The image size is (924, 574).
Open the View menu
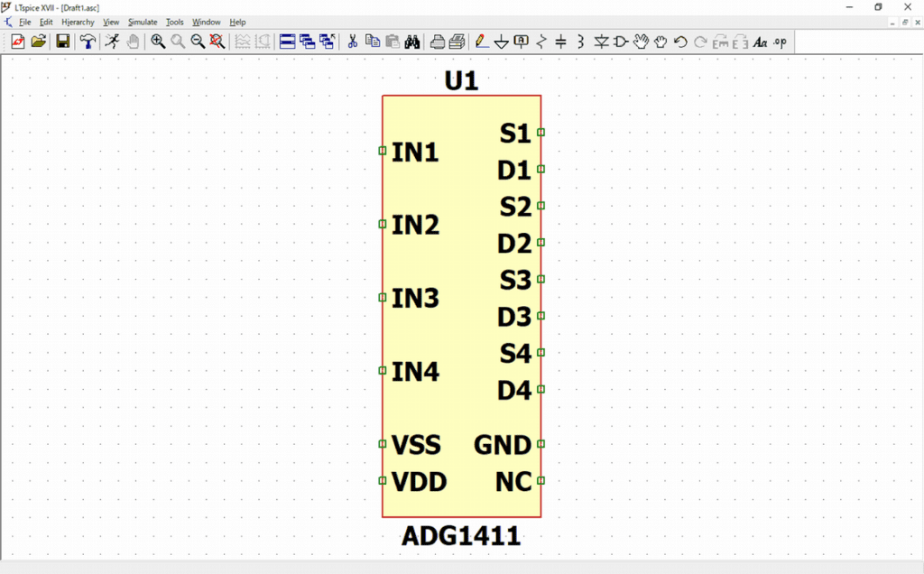click(x=111, y=22)
